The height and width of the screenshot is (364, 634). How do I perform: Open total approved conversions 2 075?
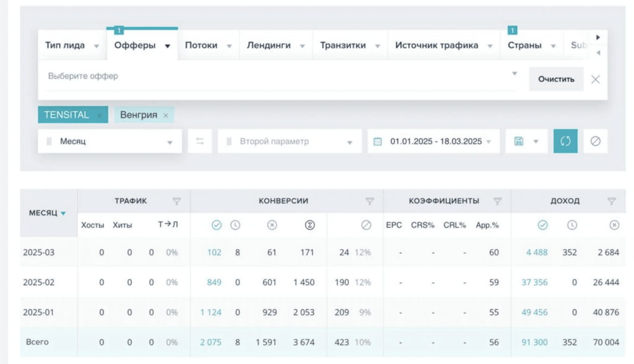coord(211,342)
